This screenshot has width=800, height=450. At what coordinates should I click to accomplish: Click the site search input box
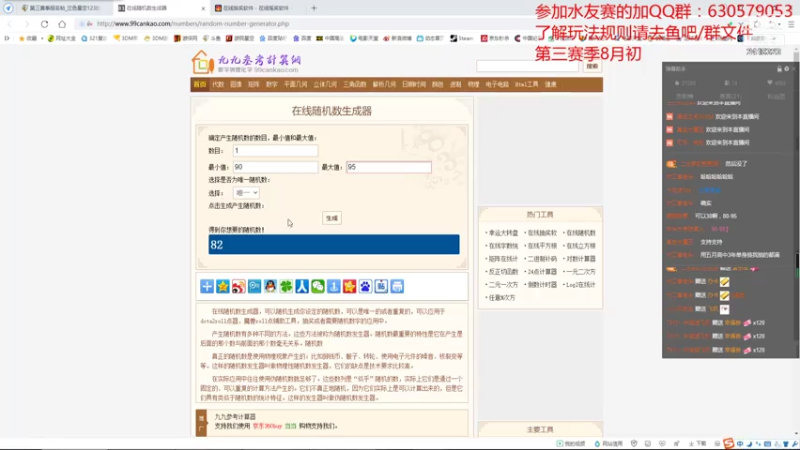(x=529, y=66)
